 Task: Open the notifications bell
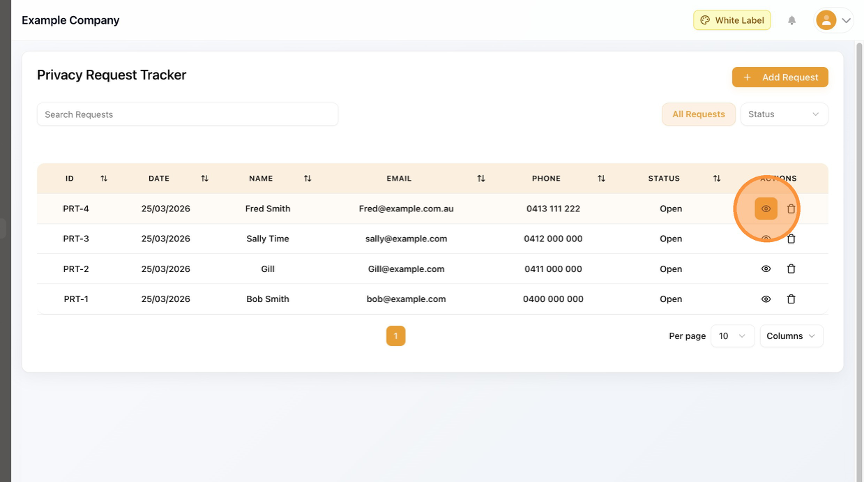[792, 20]
